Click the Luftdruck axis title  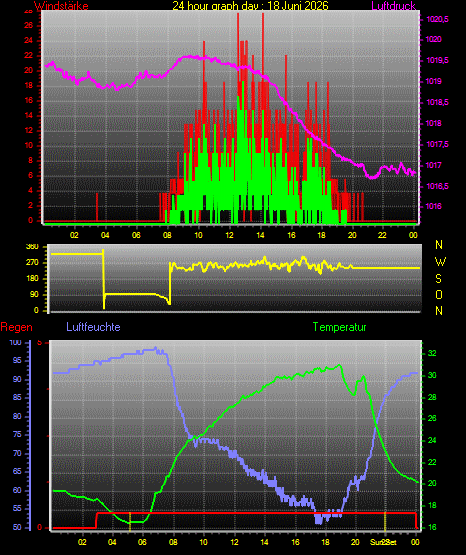click(x=393, y=5)
